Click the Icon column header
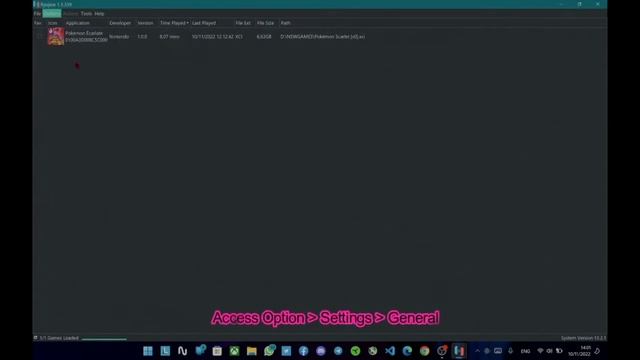The height and width of the screenshot is (360, 640). [53, 23]
